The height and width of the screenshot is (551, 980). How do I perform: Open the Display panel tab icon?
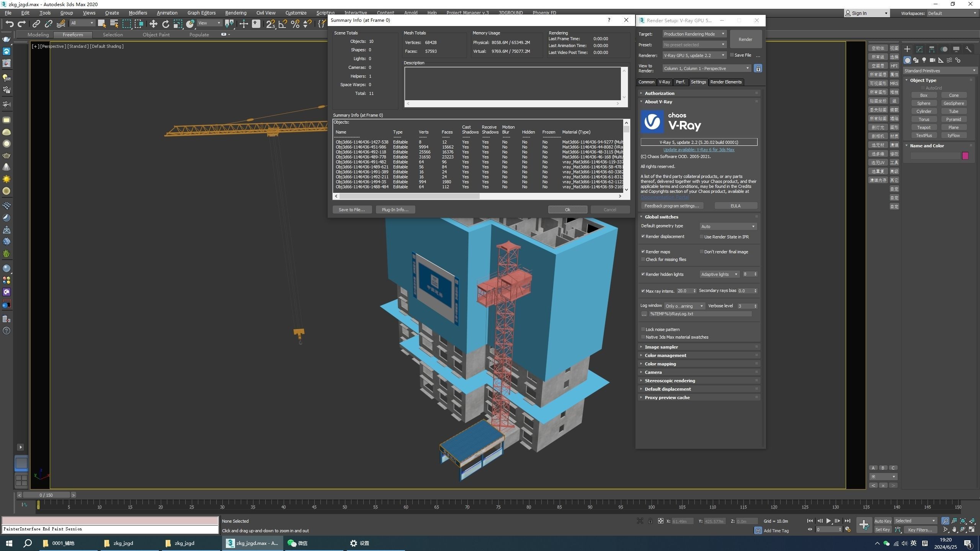956,49
